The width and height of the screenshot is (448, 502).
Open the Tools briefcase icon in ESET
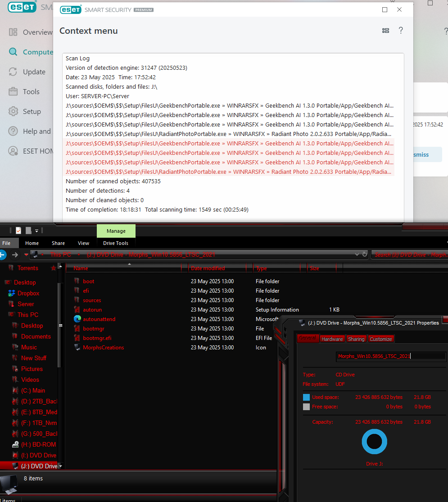[x=13, y=91]
